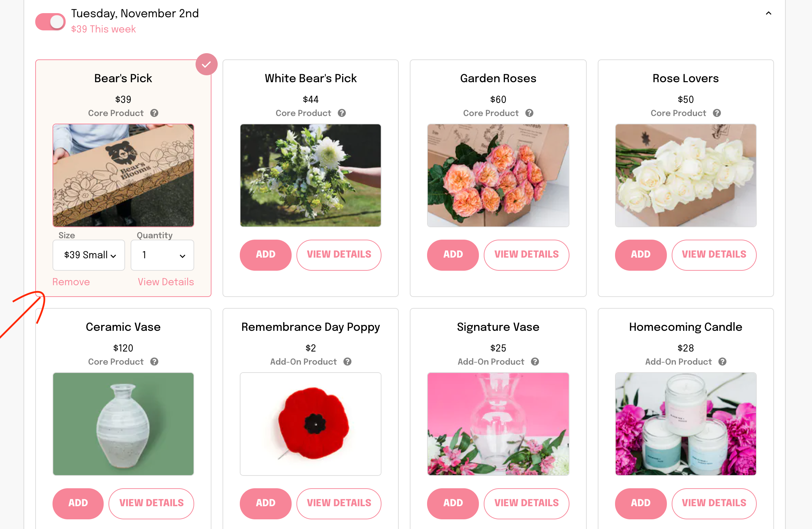Click the selected checkmark badge on Bear's Pick
Screen dimensions: 812x529
206,64
